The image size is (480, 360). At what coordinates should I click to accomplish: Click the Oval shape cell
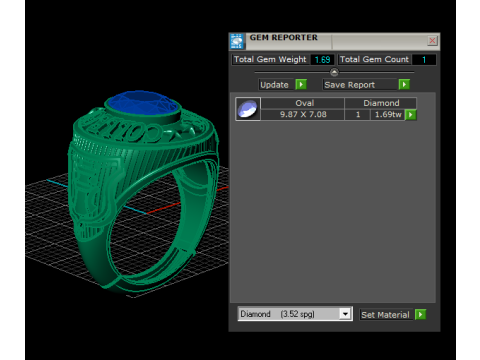click(303, 103)
